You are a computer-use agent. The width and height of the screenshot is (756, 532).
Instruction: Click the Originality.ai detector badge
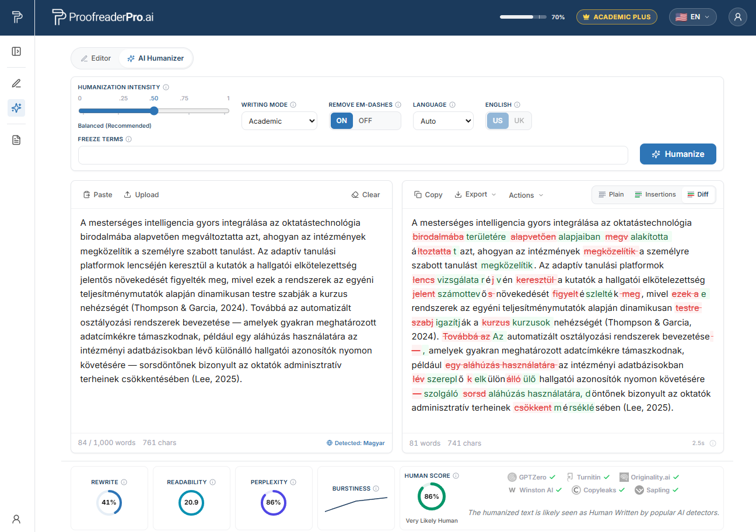649,477
